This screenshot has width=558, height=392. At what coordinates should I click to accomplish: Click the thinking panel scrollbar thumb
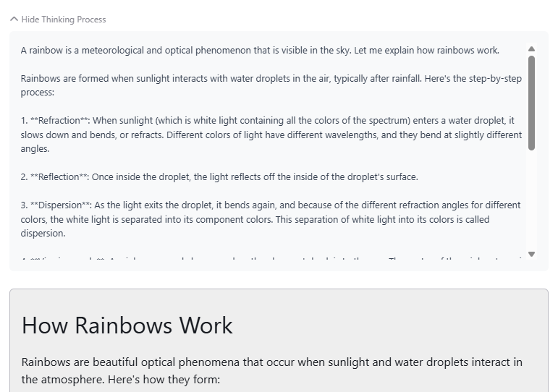(532, 101)
